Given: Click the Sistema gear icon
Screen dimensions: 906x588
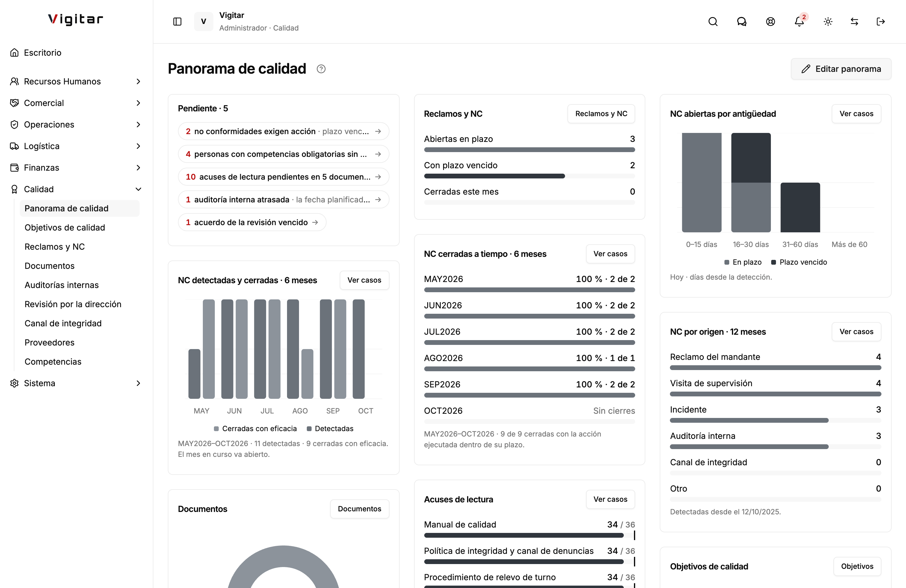Looking at the screenshot, I should pyautogui.click(x=14, y=383).
